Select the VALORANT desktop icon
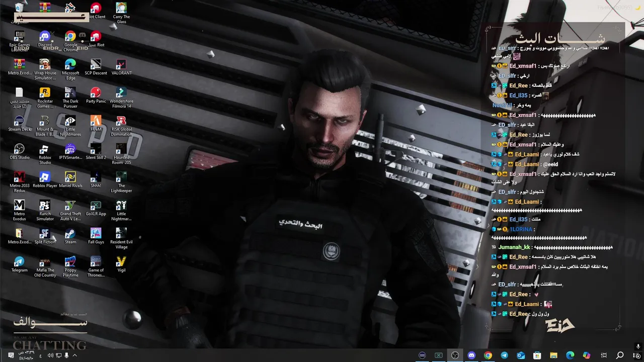Image resolution: width=644 pixels, height=362 pixels. 121,67
